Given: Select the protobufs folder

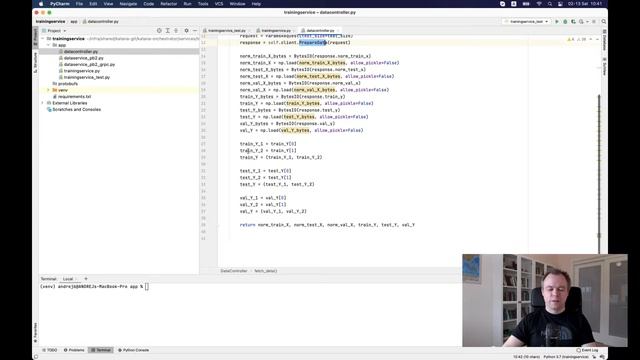Looking at the screenshot, I should pos(68,84).
